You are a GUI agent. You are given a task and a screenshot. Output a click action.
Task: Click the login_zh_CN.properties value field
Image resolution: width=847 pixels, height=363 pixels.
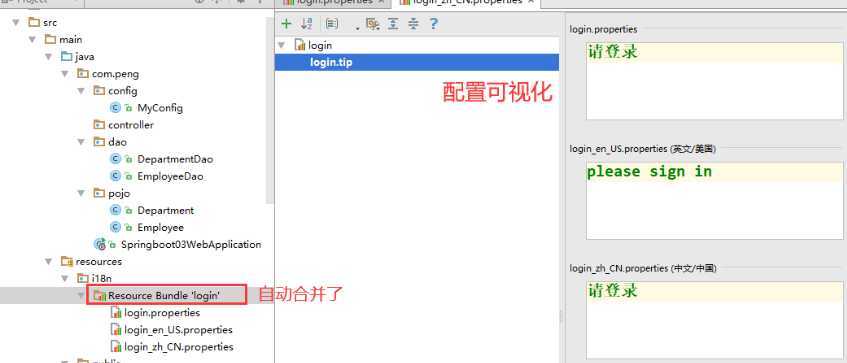coord(715,321)
